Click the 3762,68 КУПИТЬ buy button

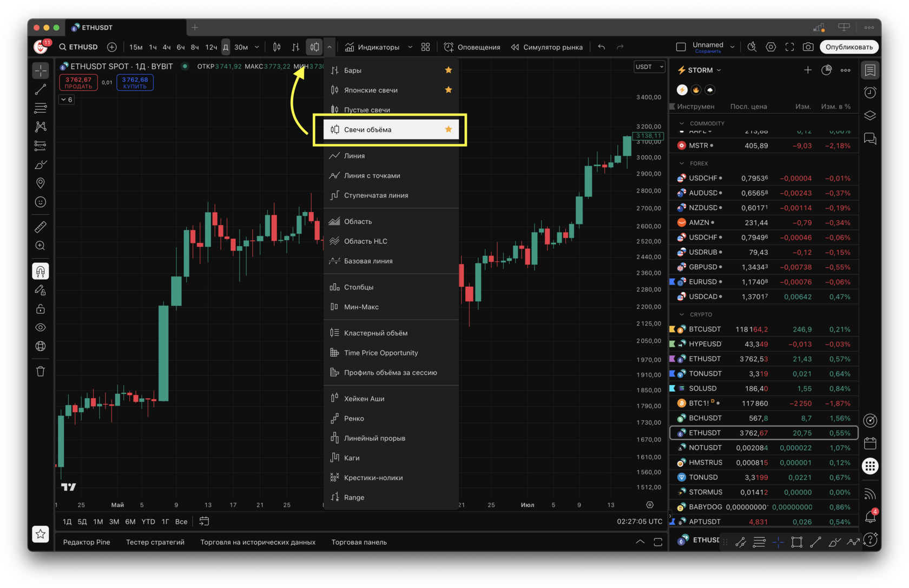(135, 82)
